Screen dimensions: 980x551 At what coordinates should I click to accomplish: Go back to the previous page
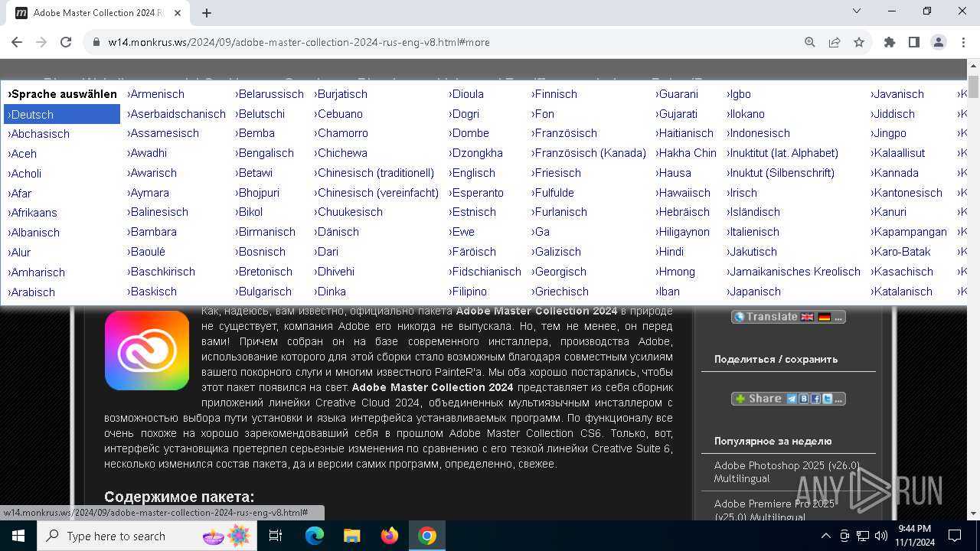(x=17, y=42)
